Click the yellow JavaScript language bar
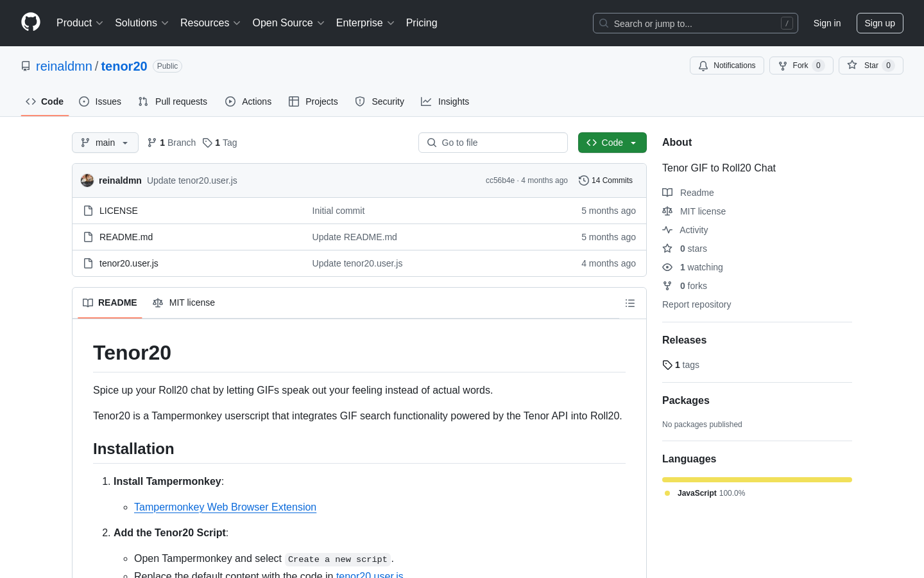Image resolution: width=924 pixels, height=578 pixels. [x=757, y=480]
